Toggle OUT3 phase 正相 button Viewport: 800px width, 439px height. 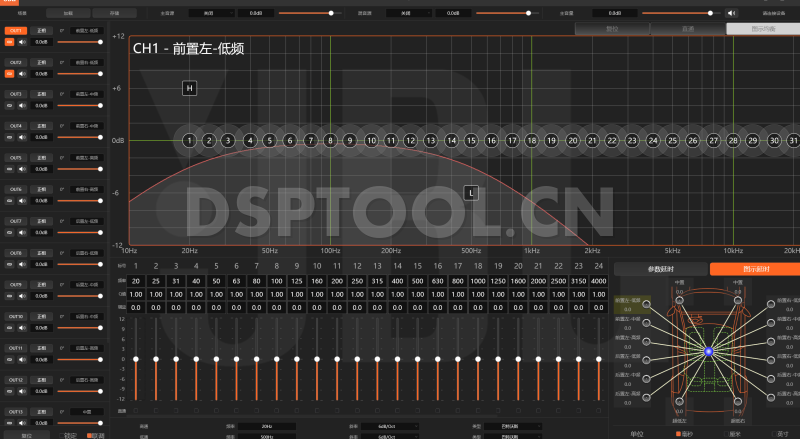pyautogui.click(x=41, y=94)
